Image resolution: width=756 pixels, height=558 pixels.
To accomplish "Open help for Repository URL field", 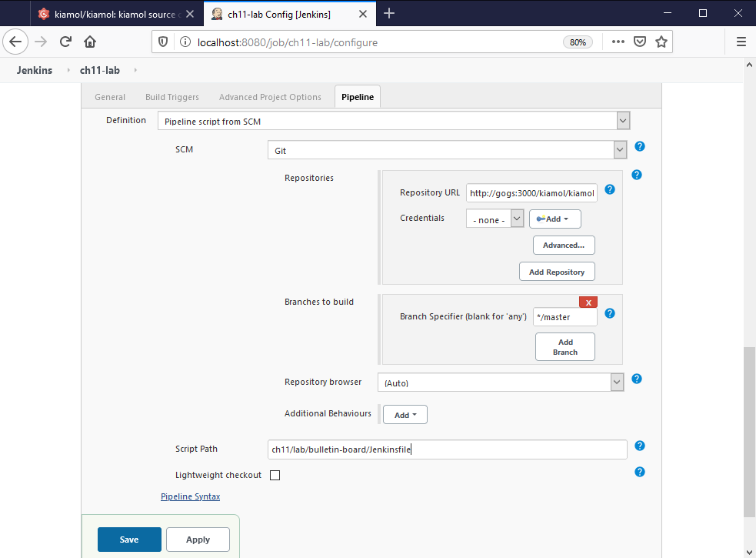I will [610, 189].
